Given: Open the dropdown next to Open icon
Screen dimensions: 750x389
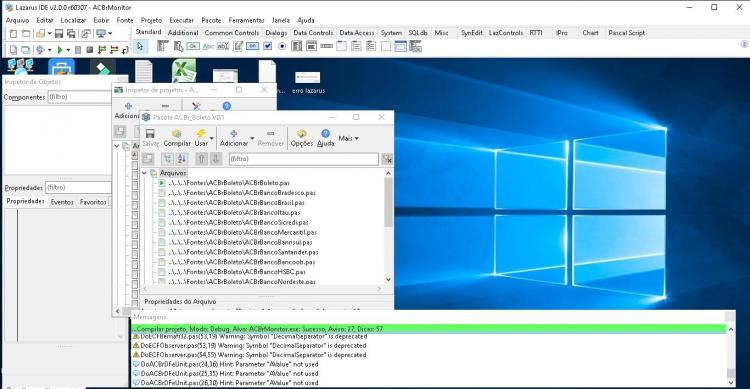Looking at the screenshot, I should [x=49, y=33].
